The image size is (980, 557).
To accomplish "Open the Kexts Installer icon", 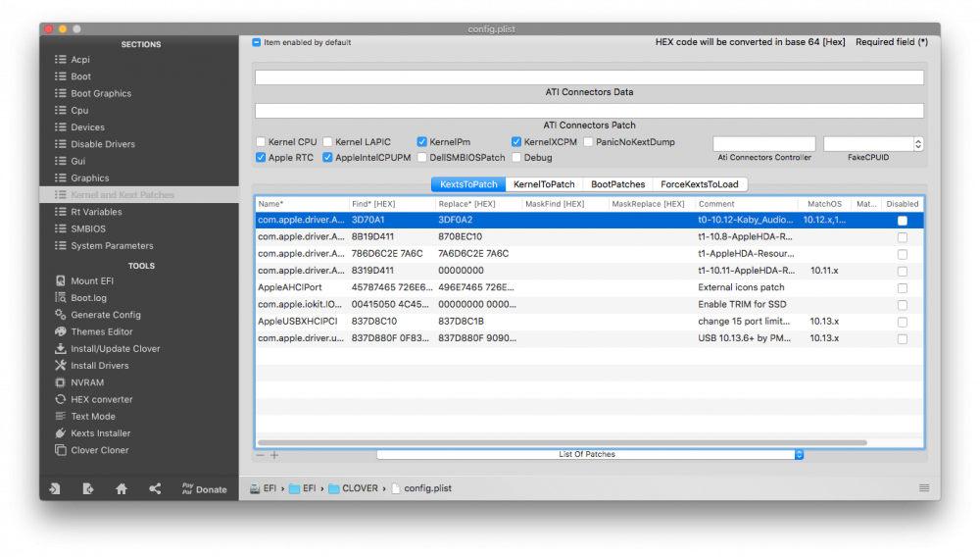I will [x=60, y=432].
